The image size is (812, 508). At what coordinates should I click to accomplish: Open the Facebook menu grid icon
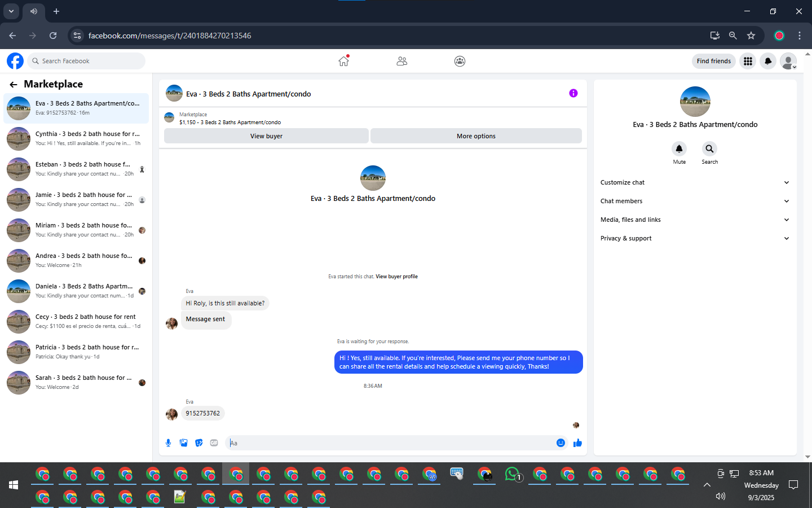[x=748, y=61]
